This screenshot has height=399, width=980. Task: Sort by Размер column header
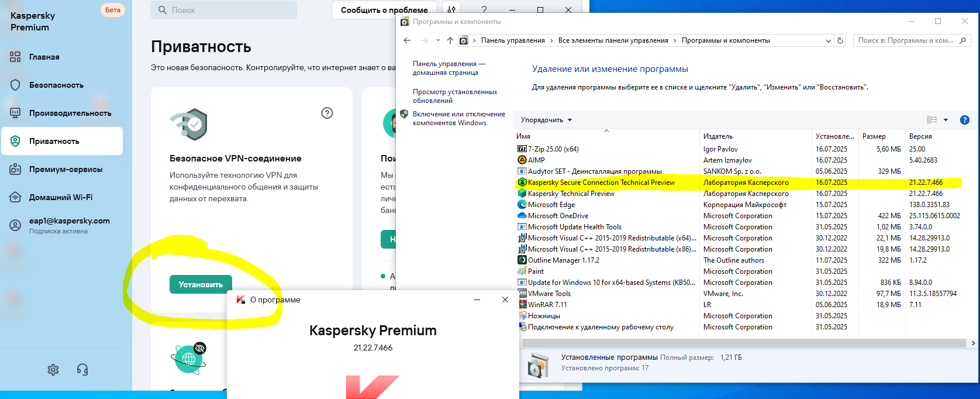coord(881,136)
